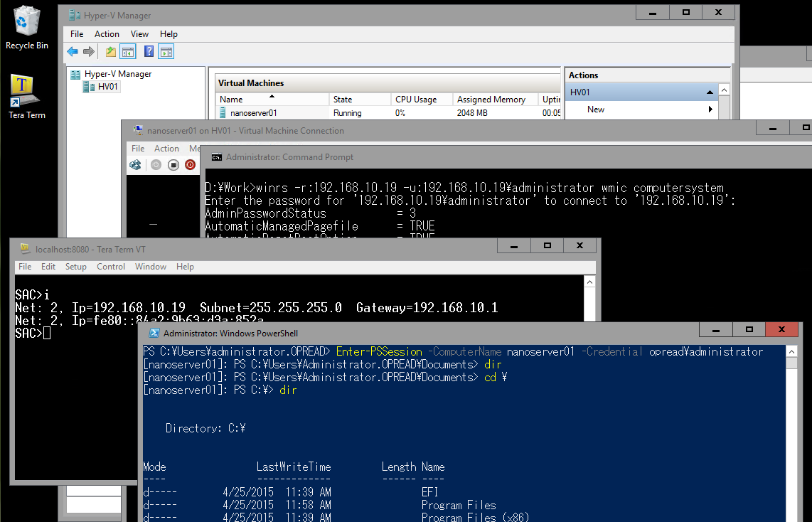Click the Back arrow in Hyper-V Manager toolbar

point(73,51)
